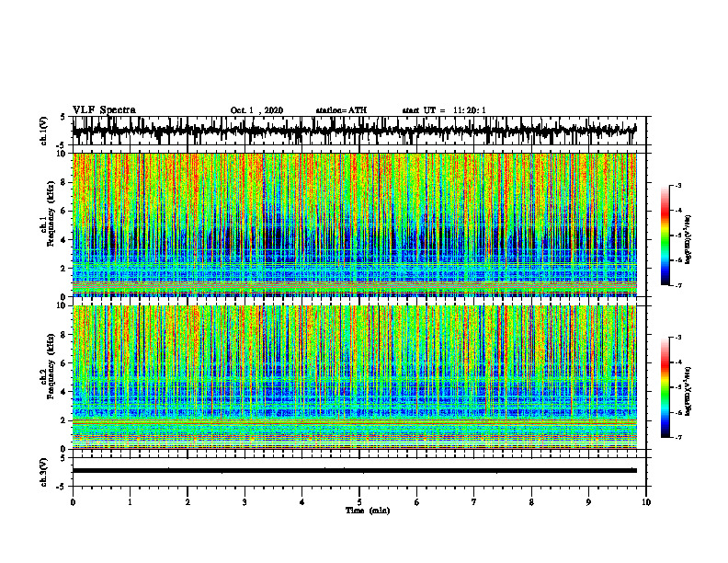728x563 pixels.
Task: Select the date text "Oct. 1 , 2020"
Action: click(x=256, y=110)
